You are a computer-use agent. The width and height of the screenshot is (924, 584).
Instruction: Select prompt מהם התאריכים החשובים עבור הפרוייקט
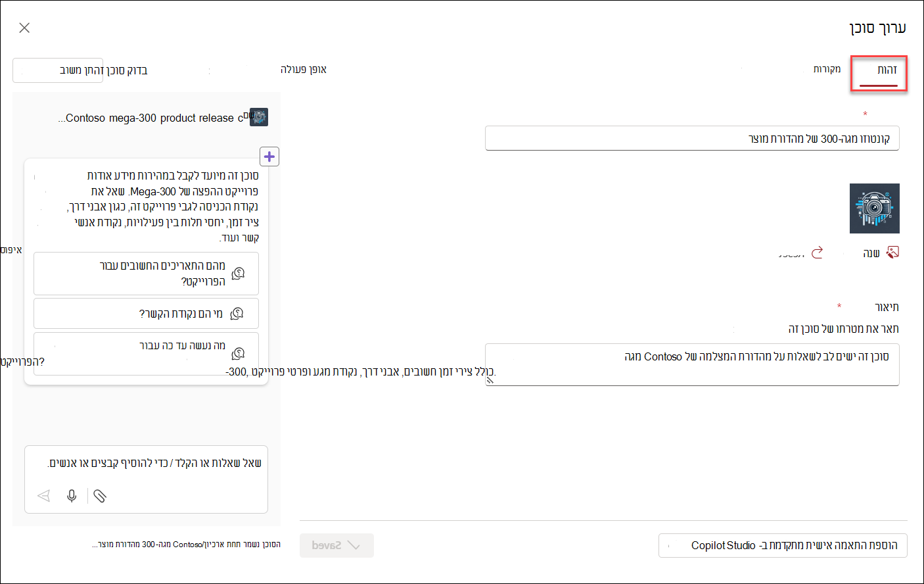146,274
